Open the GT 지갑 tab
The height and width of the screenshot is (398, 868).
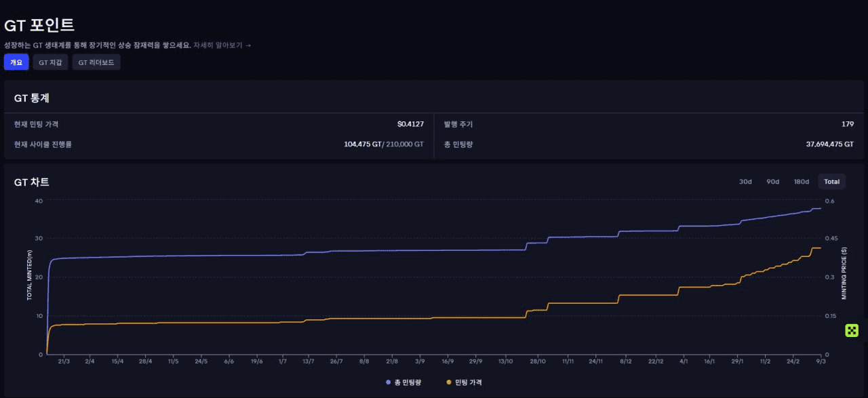(50, 62)
